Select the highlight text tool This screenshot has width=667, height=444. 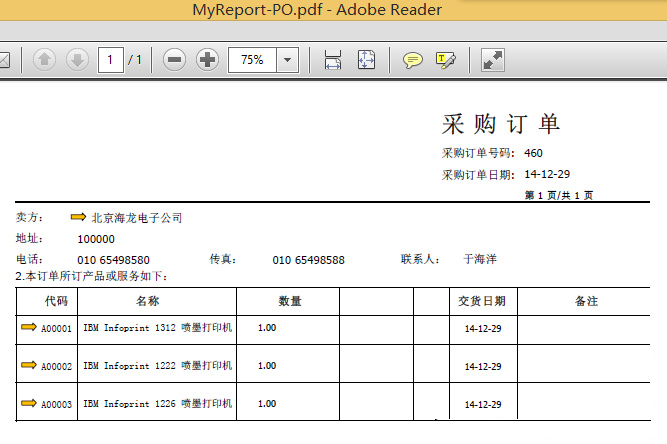coord(446,60)
